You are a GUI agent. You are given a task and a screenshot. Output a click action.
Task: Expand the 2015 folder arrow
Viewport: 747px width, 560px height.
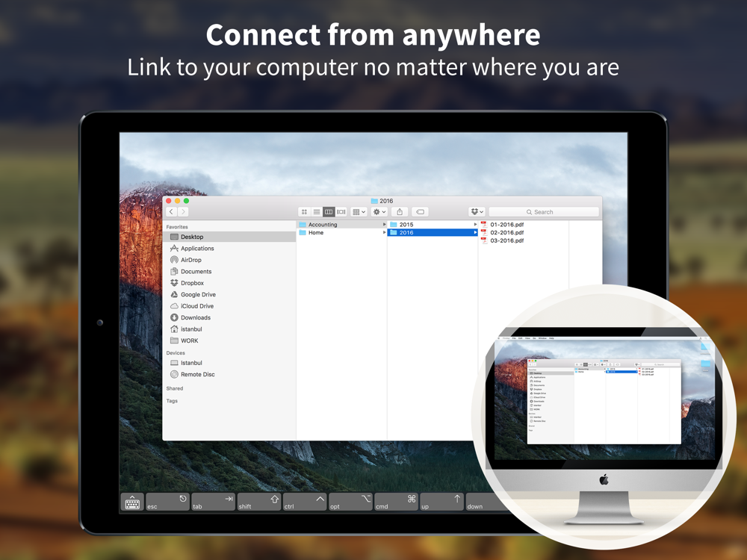[x=475, y=224]
